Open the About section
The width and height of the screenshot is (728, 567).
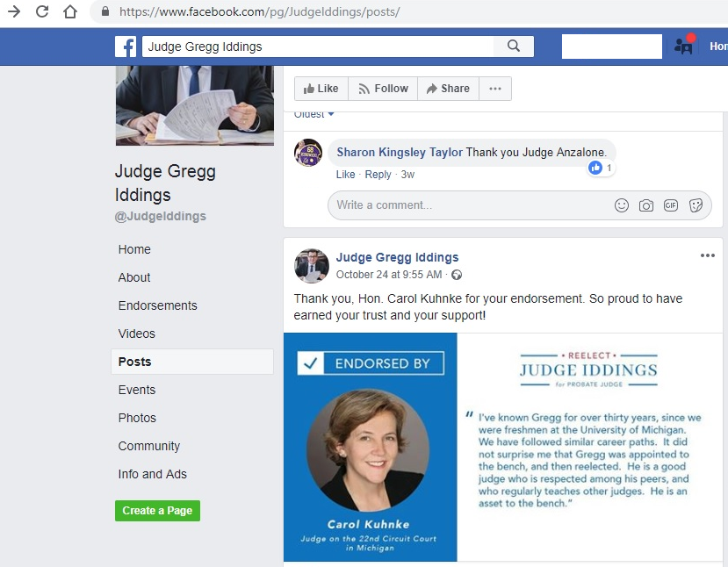pos(134,277)
